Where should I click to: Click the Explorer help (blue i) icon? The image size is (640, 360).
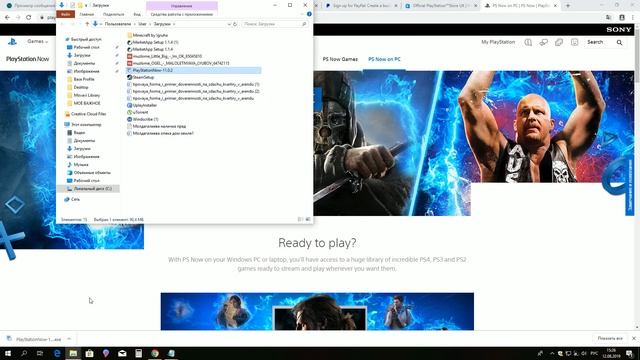coord(309,14)
